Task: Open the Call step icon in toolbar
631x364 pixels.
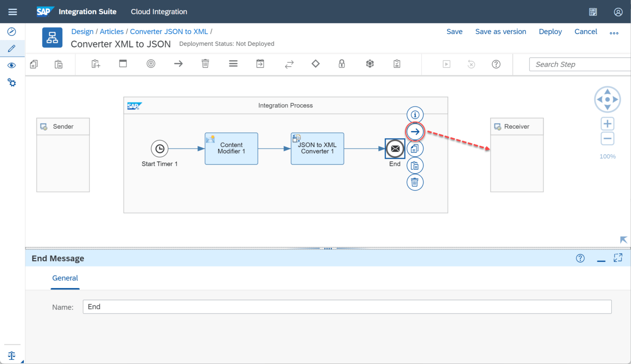Action: [x=260, y=64]
